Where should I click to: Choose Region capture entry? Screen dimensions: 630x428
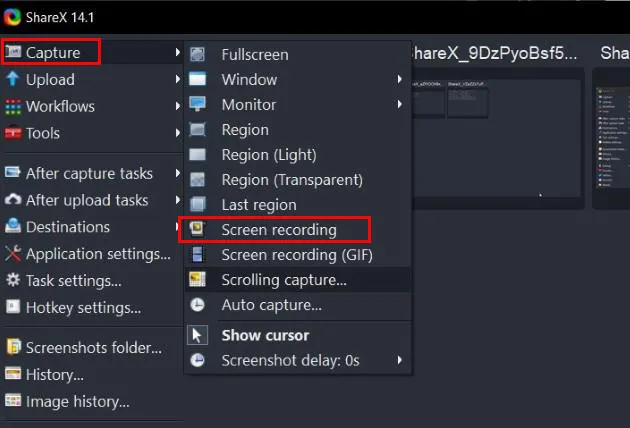298,129
